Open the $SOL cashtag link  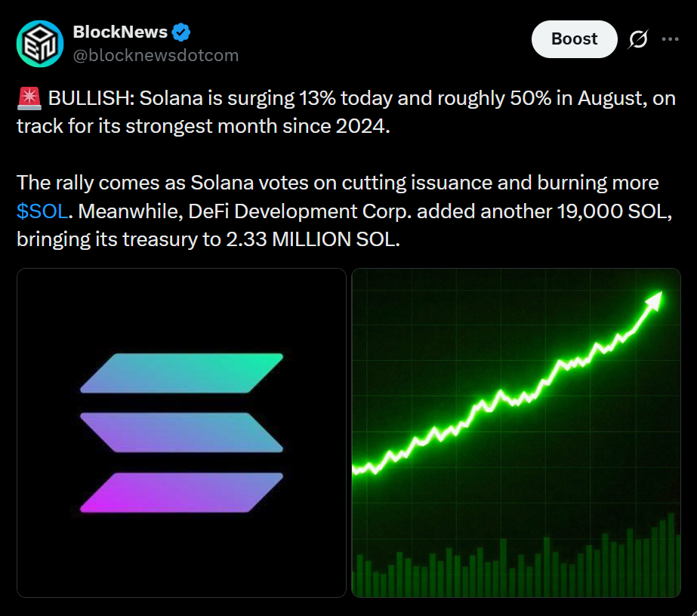[42, 211]
